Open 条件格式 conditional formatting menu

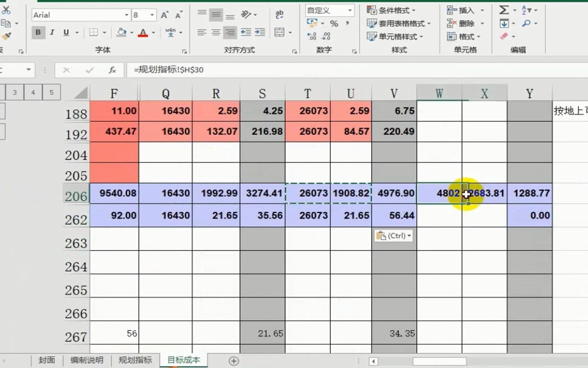pos(391,10)
